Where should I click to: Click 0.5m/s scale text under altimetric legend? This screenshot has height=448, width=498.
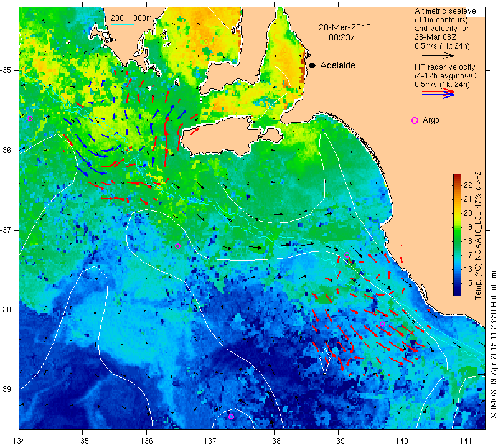(442, 46)
